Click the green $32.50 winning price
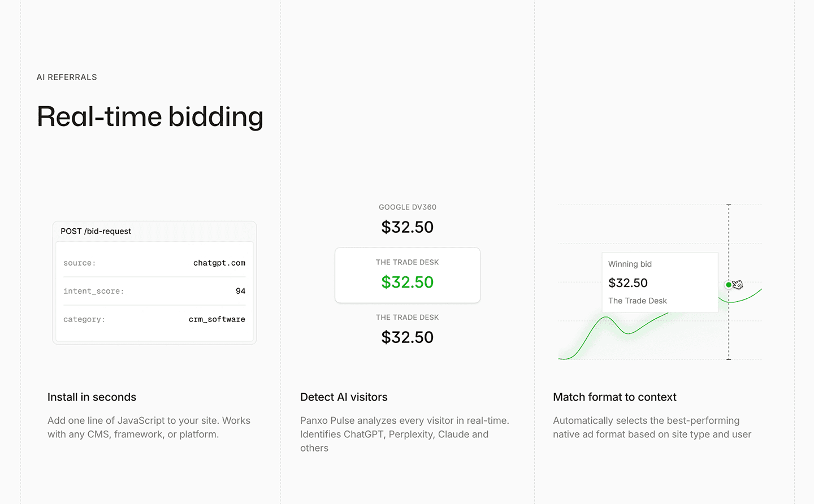 [x=408, y=282]
